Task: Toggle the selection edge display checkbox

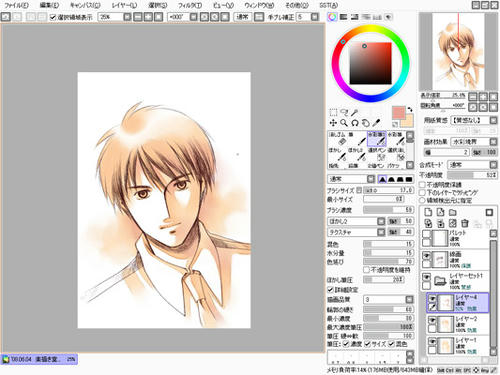Action: pos(53,17)
